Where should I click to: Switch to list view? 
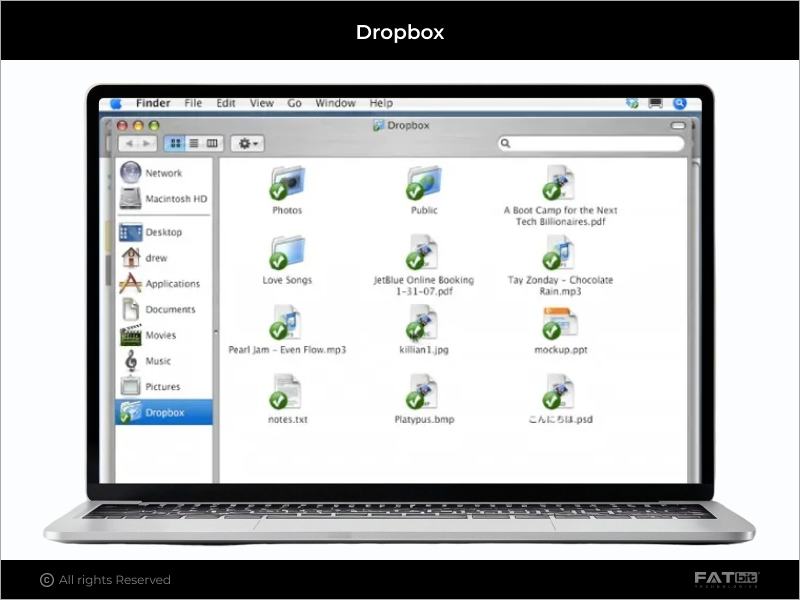pyautogui.click(x=194, y=143)
